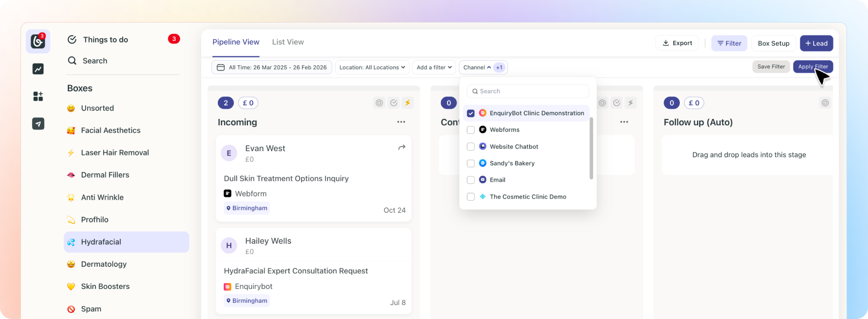The width and height of the screenshot is (868, 319).
Task: Open the Unsorted box
Action: pos(126,108)
